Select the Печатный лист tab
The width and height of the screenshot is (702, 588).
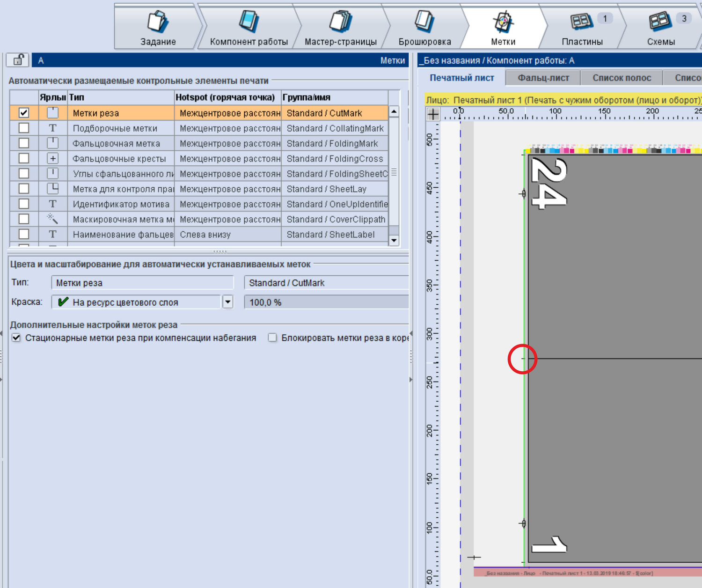462,78
